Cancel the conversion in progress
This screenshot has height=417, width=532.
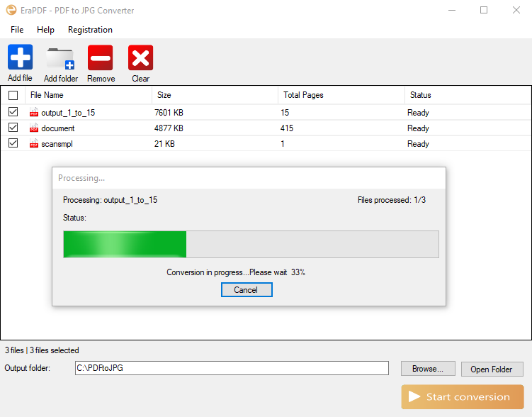coord(247,290)
